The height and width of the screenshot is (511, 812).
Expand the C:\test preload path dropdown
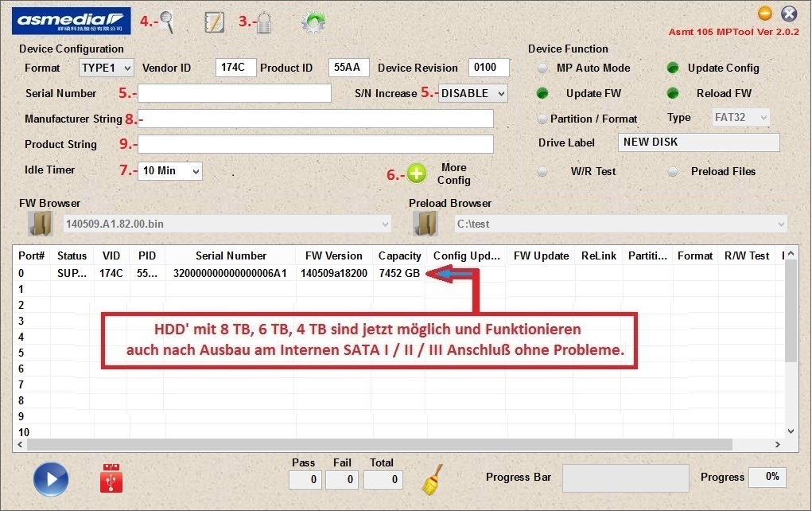click(x=621, y=224)
